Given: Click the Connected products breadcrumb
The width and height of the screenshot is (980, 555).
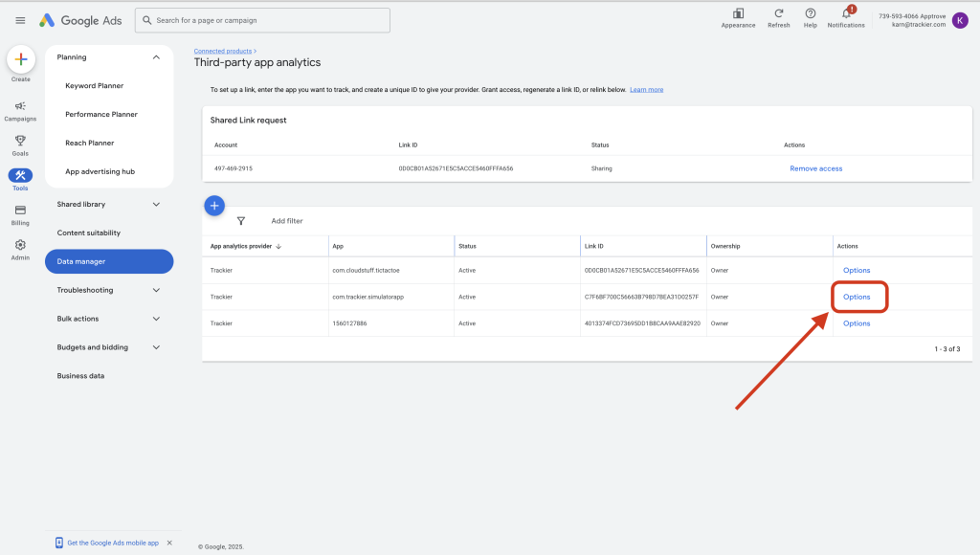Looking at the screenshot, I should pos(222,52).
